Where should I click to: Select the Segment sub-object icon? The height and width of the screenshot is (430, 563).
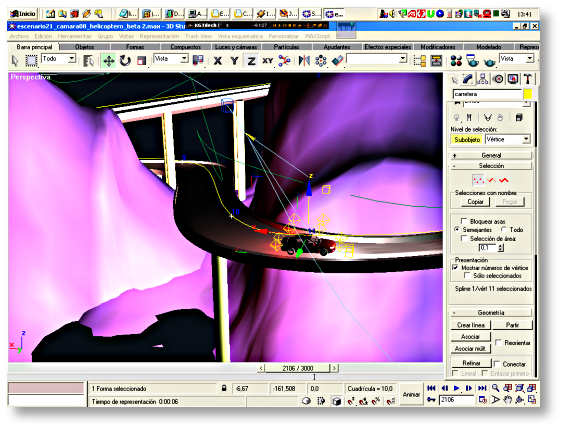(x=491, y=180)
